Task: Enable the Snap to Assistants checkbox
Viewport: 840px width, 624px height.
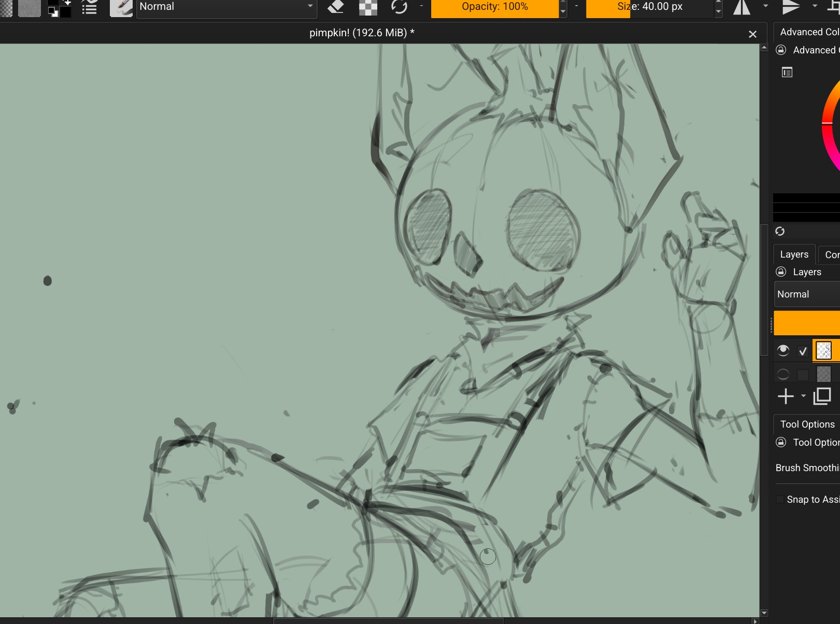Action: [780, 500]
